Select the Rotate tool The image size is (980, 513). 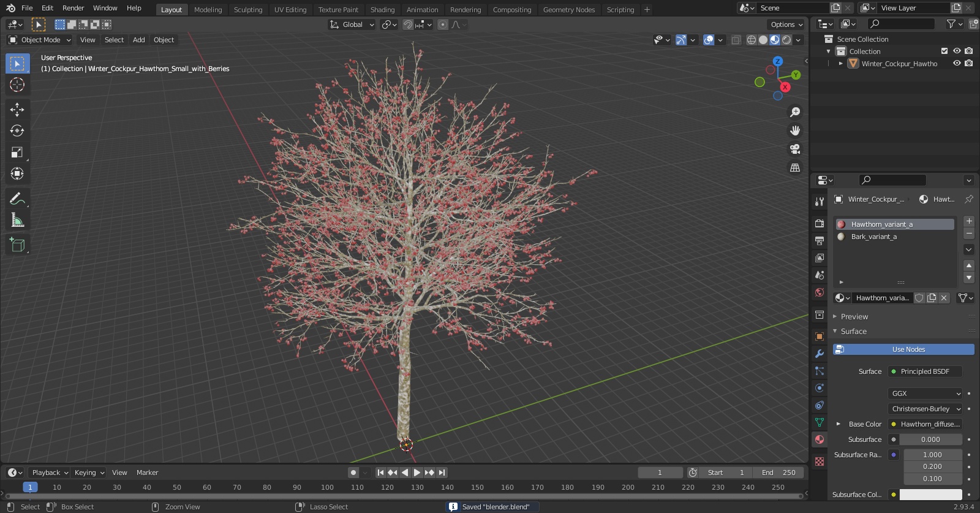[x=17, y=131]
